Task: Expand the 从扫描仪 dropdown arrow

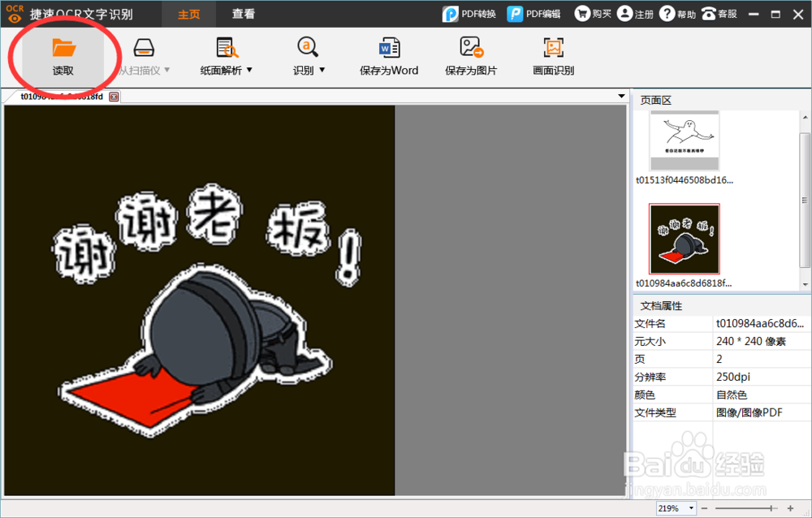Action: coord(166,70)
